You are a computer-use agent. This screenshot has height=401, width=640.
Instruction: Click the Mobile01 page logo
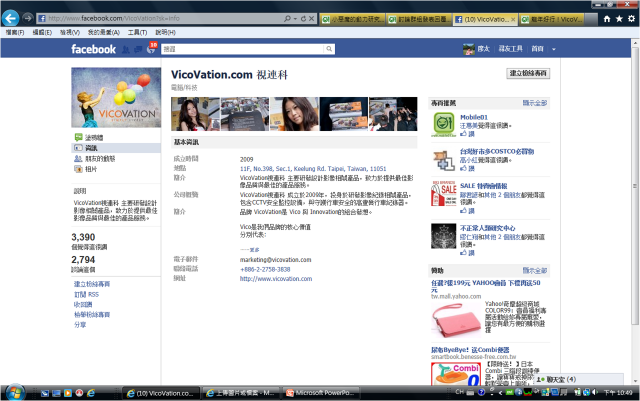[444, 124]
